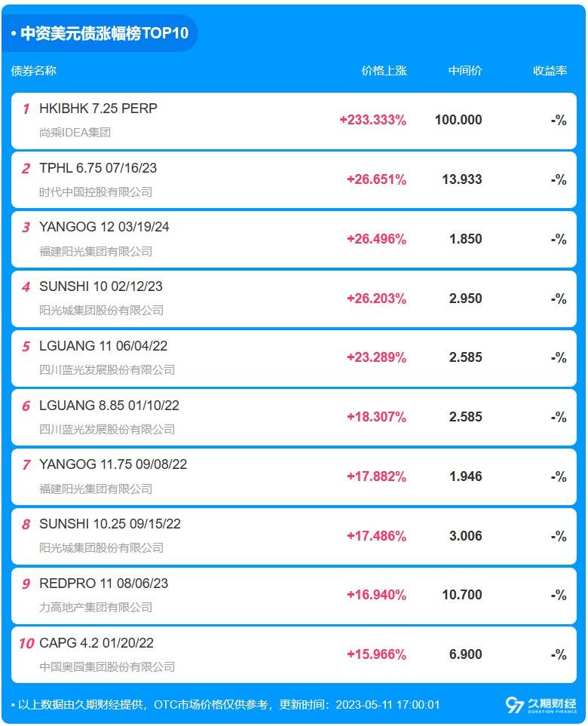Click LGUANG 11 06/04/22 bond name
588x726 pixels.
click(103, 346)
